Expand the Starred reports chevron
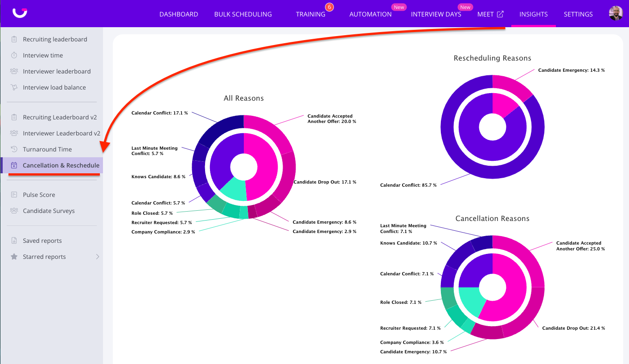Image resolution: width=629 pixels, height=364 pixels. click(x=98, y=257)
